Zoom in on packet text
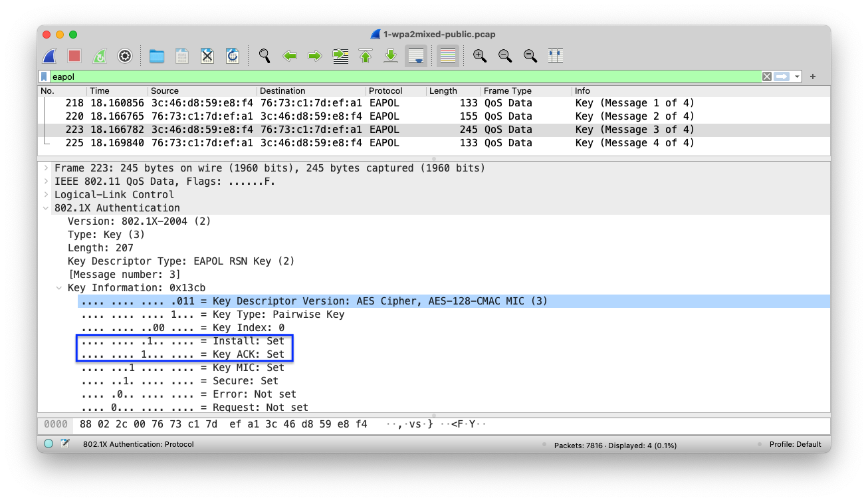This screenshot has height=502, width=868. point(480,56)
